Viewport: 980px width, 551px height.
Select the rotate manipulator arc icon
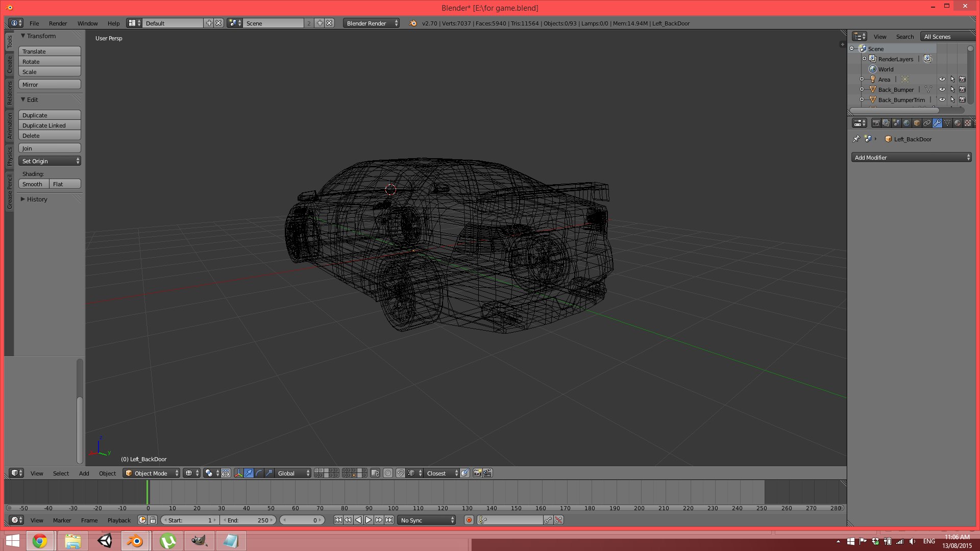pyautogui.click(x=259, y=473)
